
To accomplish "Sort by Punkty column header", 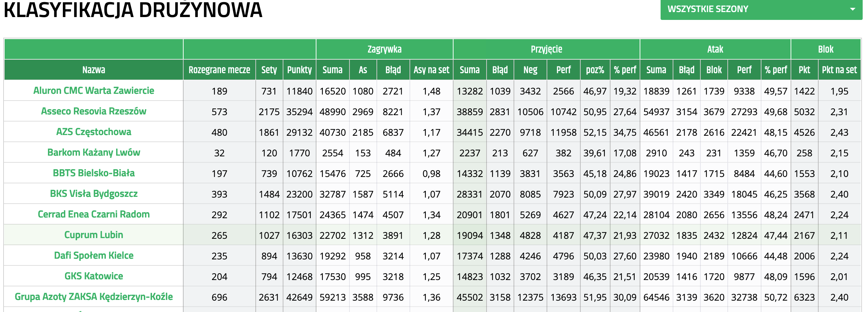I will (299, 70).
